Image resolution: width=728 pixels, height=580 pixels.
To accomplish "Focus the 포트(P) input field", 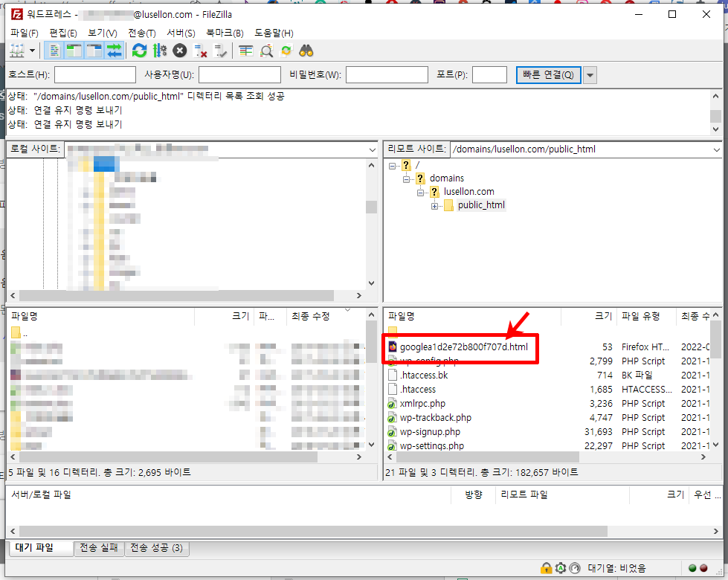I will [x=489, y=75].
